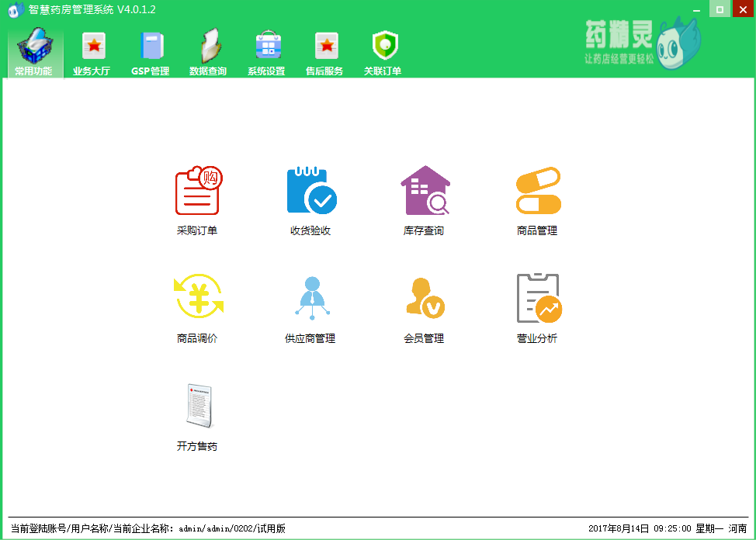
Task: Open 供应商管理 supplier icon
Action: (x=312, y=298)
